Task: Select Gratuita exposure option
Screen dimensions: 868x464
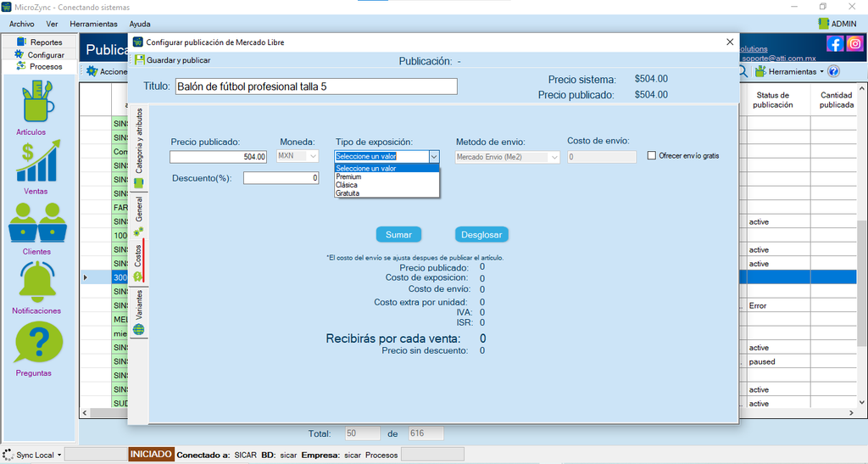Action: (x=387, y=193)
